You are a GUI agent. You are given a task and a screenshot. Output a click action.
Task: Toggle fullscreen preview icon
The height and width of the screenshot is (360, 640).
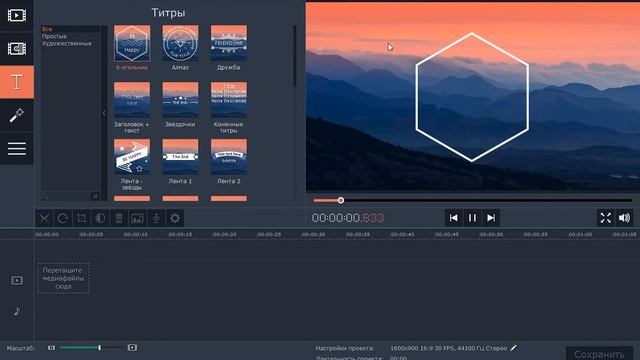pyautogui.click(x=606, y=218)
